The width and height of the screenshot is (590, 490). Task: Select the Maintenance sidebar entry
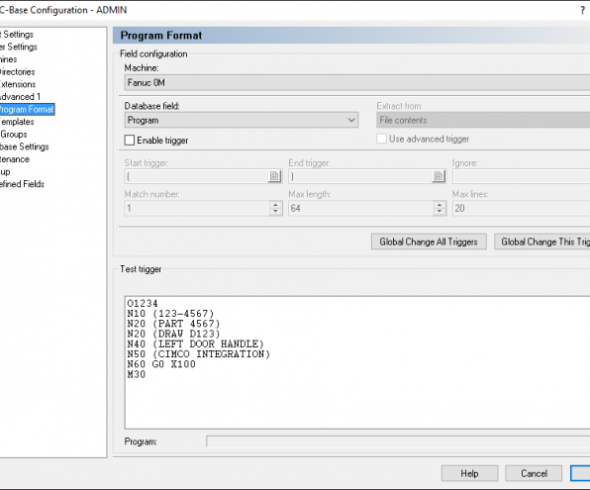click(x=15, y=159)
